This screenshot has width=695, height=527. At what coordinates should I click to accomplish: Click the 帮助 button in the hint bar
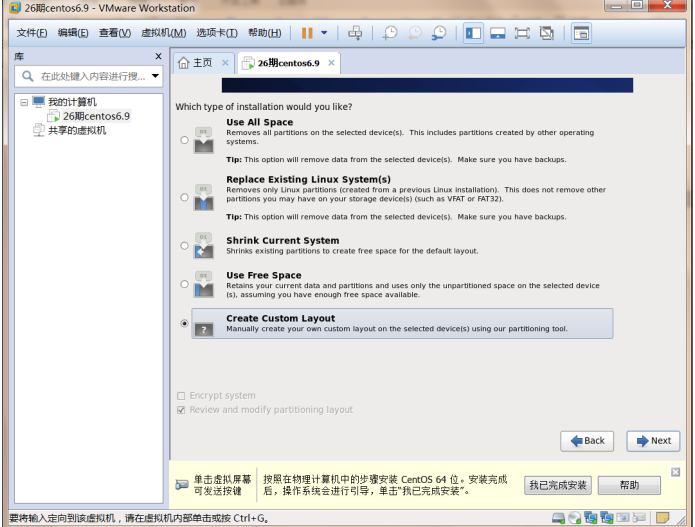[629, 485]
